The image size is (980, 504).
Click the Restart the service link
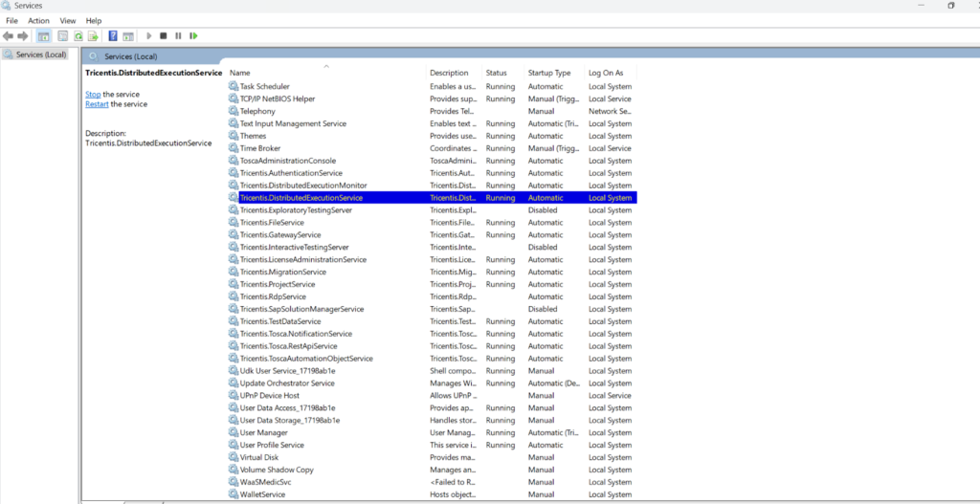pos(98,104)
